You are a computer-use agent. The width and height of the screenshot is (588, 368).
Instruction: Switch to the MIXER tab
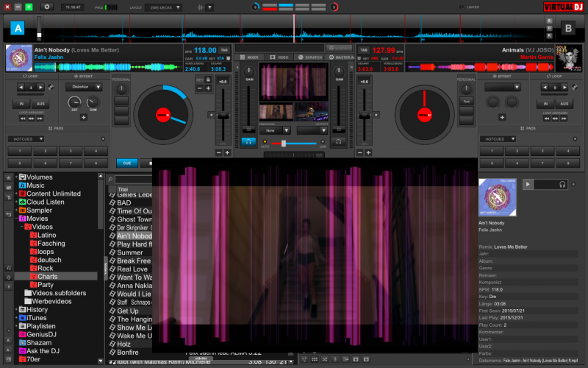250,57
